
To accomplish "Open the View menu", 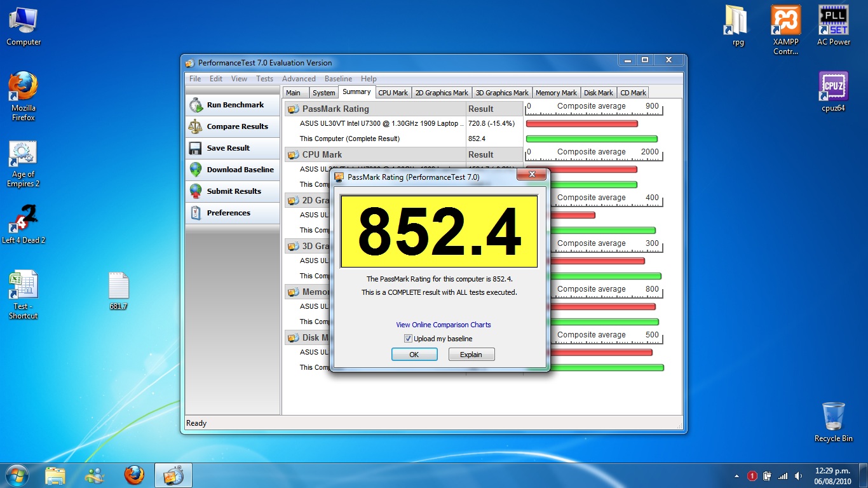I will [239, 79].
